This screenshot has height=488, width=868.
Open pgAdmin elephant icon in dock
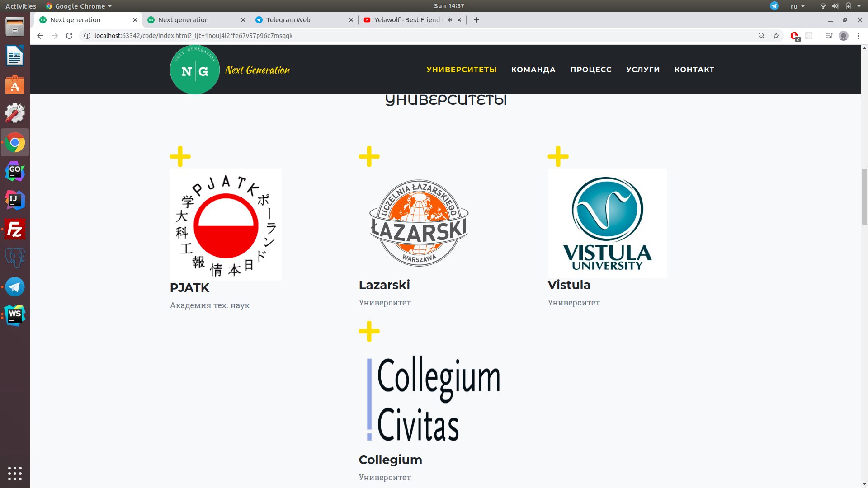point(15,258)
